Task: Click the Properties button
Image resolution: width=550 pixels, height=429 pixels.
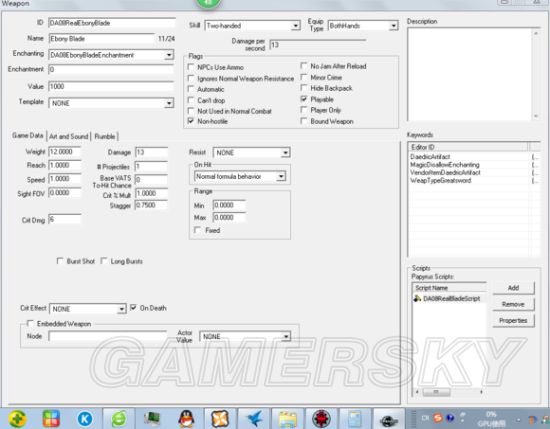Action: click(513, 321)
